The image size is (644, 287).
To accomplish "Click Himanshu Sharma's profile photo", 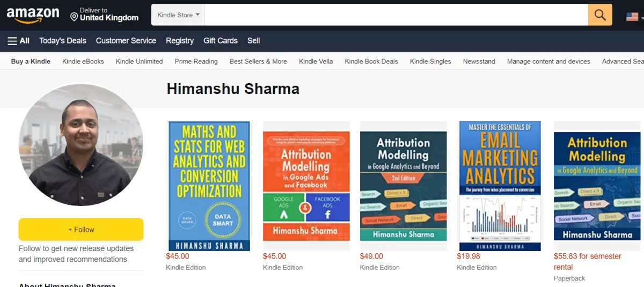I will pyautogui.click(x=81, y=145).
